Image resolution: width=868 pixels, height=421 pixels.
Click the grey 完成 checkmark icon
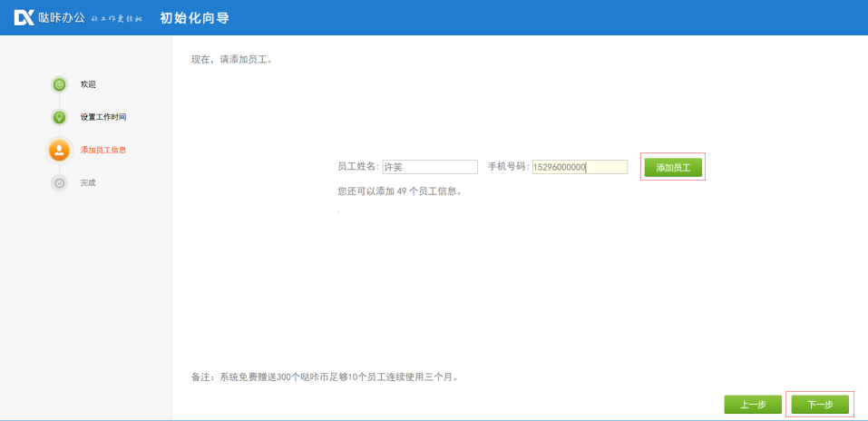pos(59,182)
